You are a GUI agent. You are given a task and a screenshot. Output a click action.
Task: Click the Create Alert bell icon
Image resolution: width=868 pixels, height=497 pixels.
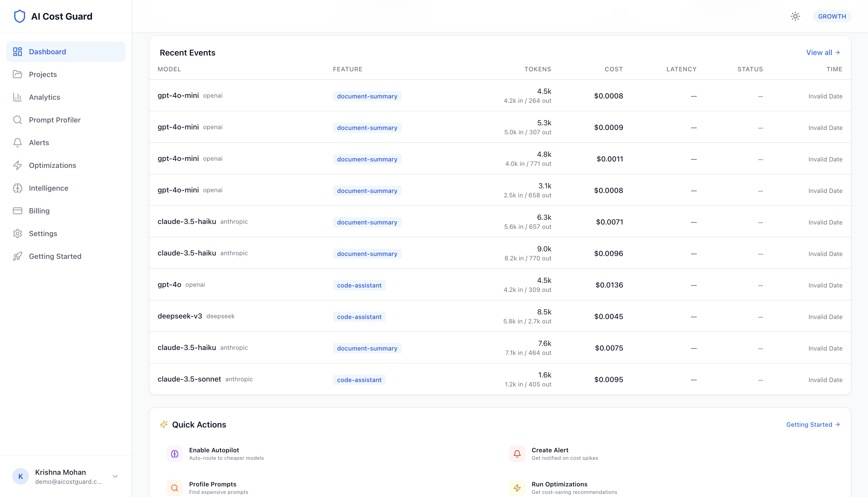click(x=517, y=454)
